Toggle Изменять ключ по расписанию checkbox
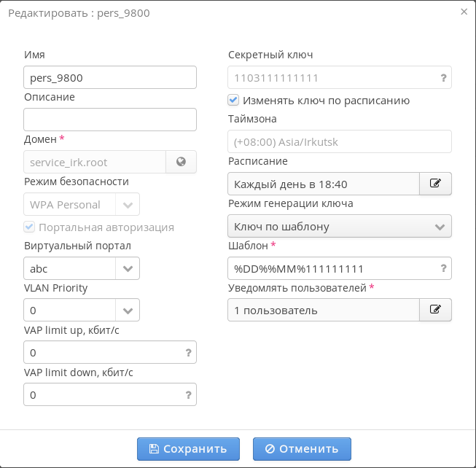The image size is (476, 468). [233, 100]
